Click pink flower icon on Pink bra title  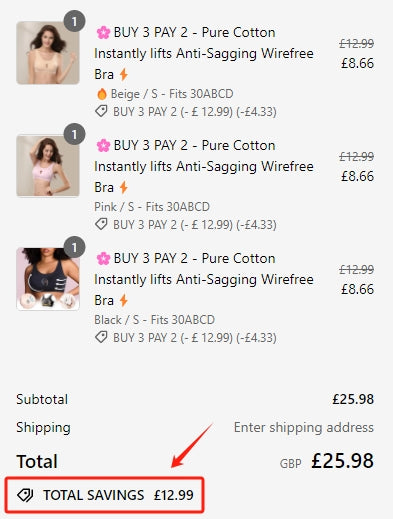103,146
